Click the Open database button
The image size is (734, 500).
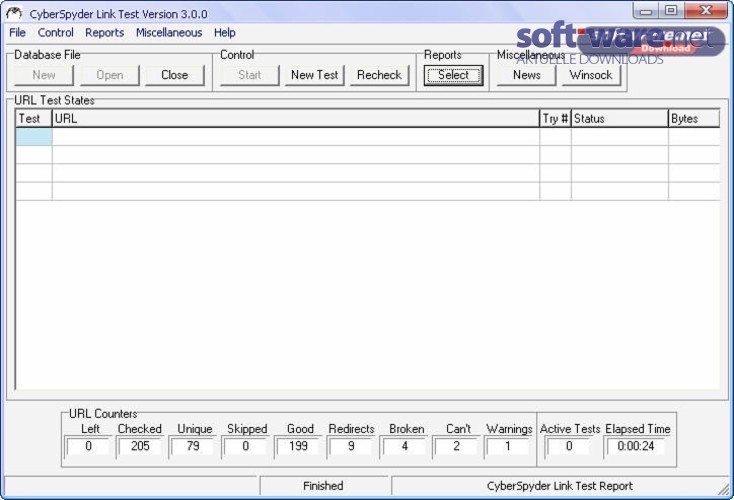click(x=110, y=75)
